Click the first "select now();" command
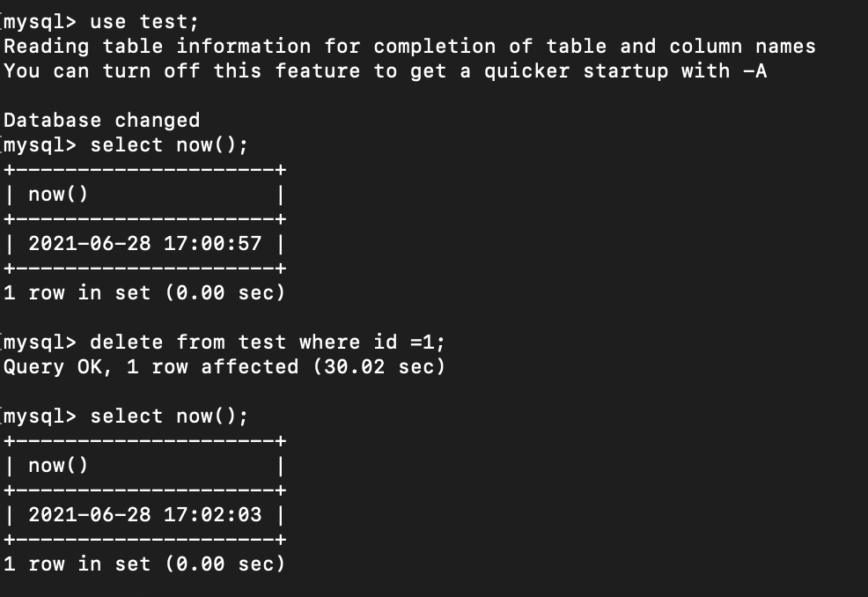 pyautogui.click(x=169, y=144)
